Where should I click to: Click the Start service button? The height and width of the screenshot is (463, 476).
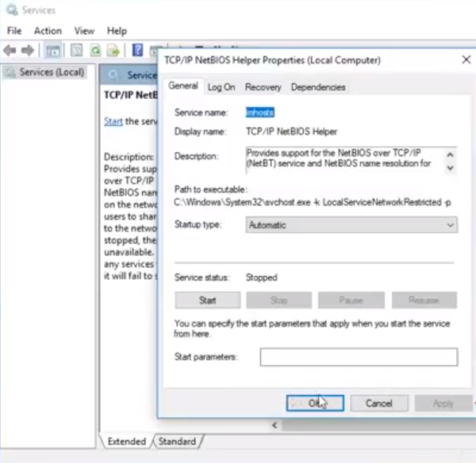[208, 300]
